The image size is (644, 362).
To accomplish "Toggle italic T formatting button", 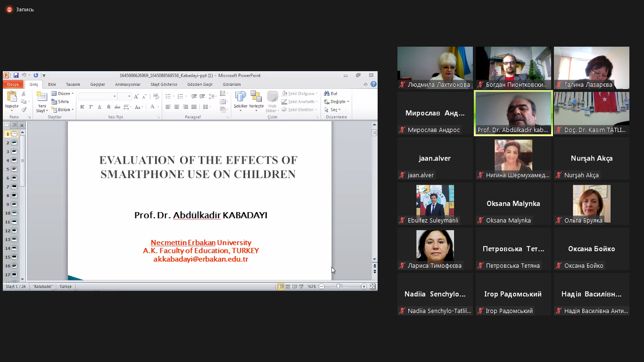I will pos(91,107).
